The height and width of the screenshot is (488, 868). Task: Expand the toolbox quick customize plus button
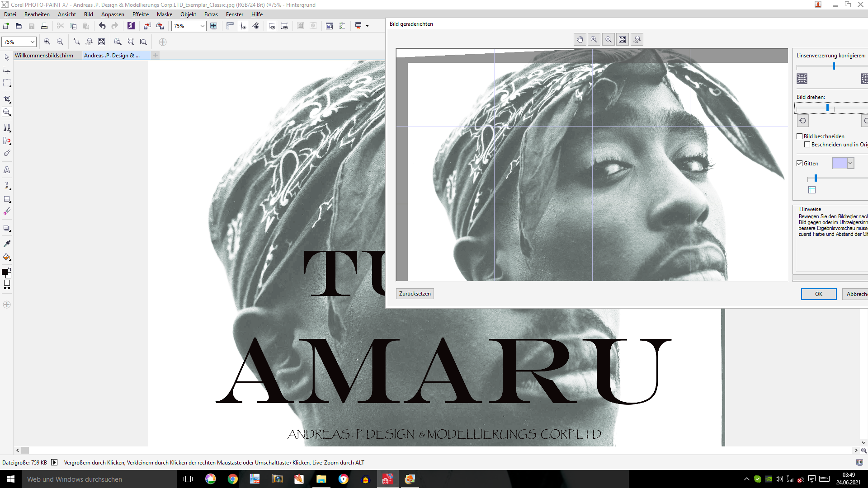7,305
